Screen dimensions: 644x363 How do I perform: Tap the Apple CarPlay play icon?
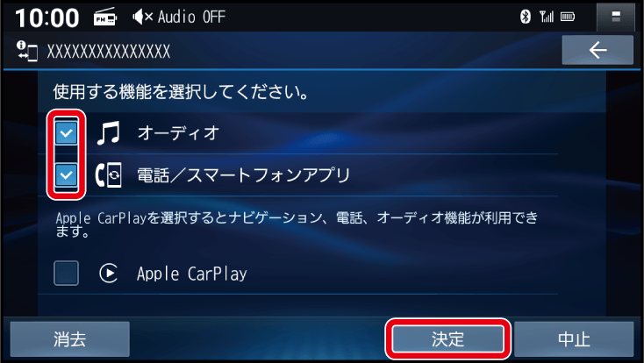pos(109,273)
